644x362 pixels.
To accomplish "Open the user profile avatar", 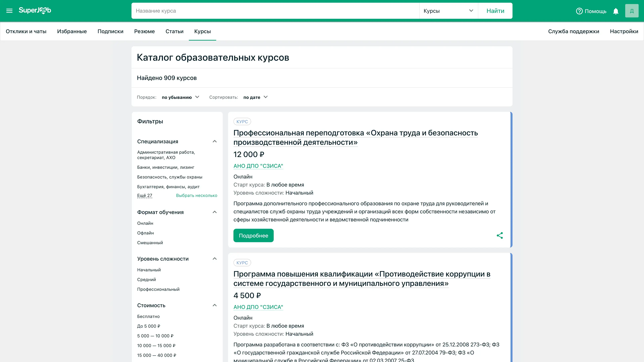I will pyautogui.click(x=632, y=11).
